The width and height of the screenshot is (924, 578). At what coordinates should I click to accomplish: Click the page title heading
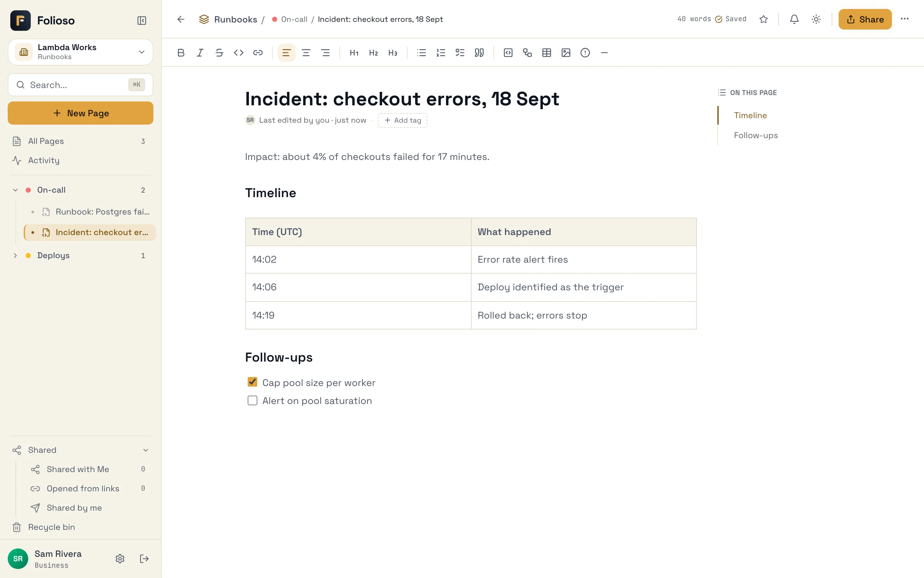click(402, 99)
